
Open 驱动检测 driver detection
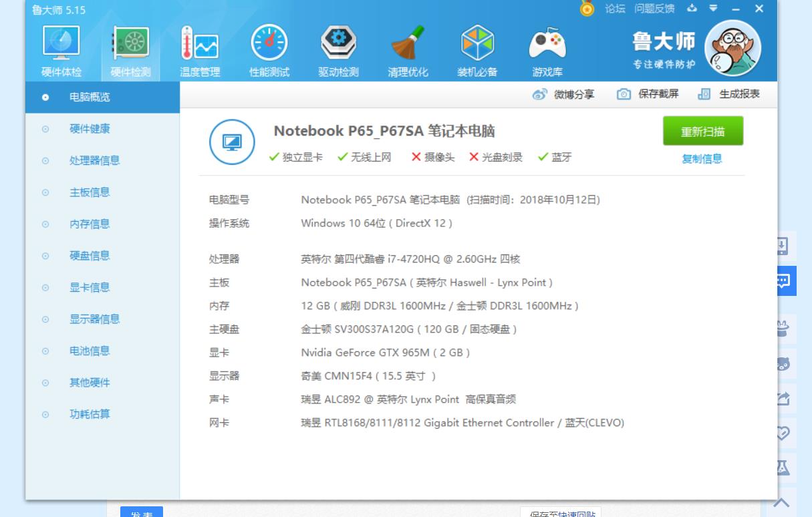click(x=338, y=52)
